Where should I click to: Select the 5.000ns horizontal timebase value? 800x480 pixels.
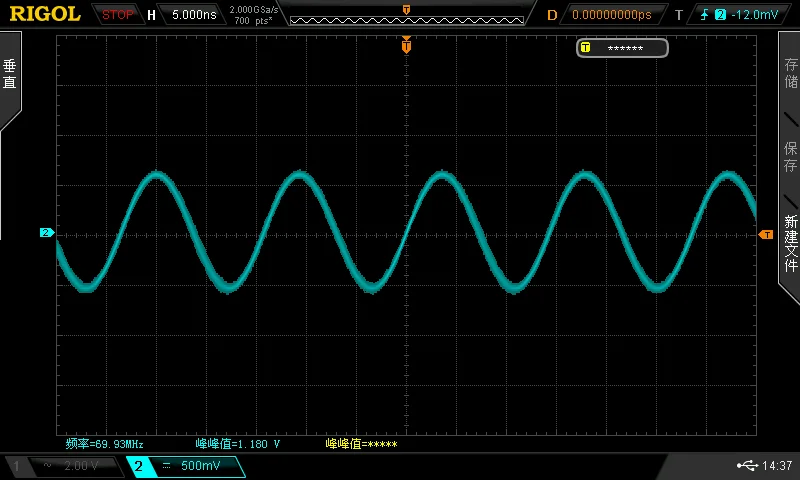pyautogui.click(x=194, y=15)
